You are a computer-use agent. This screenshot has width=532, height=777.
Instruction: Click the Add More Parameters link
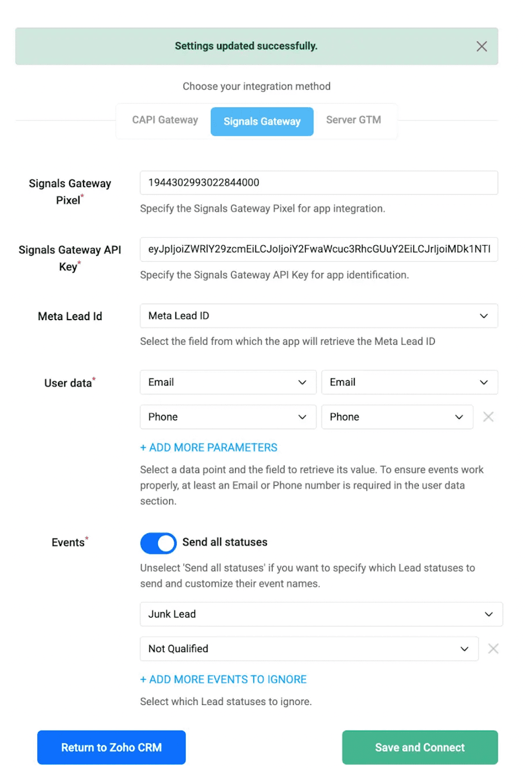click(209, 448)
